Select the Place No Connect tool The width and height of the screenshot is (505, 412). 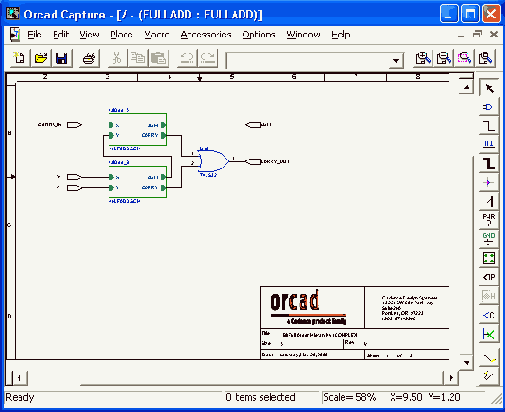489,334
